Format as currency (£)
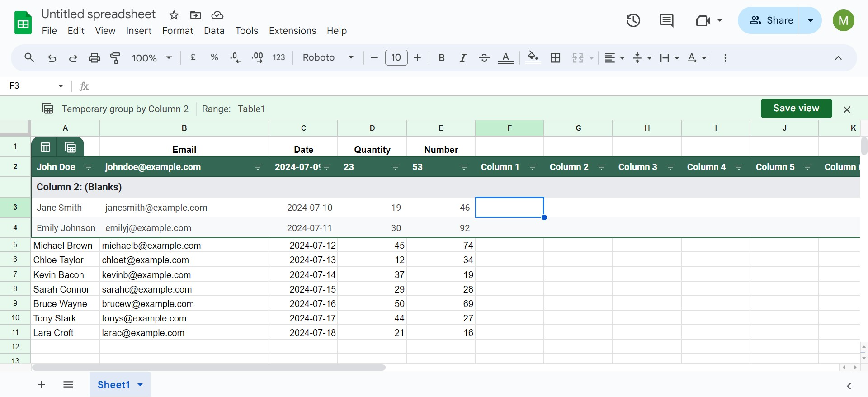The image size is (868, 397). tap(193, 57)
